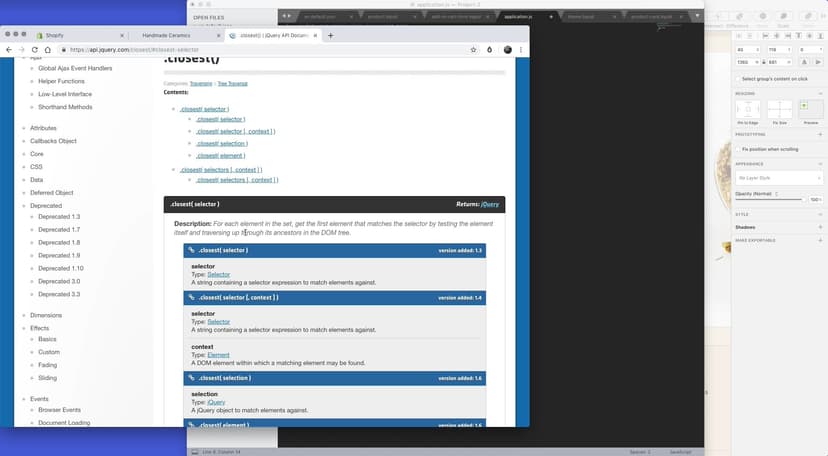Click the Chrome profile avatar icon
The height and width of the screenshot is (456, 828).
tap(507, 49)
